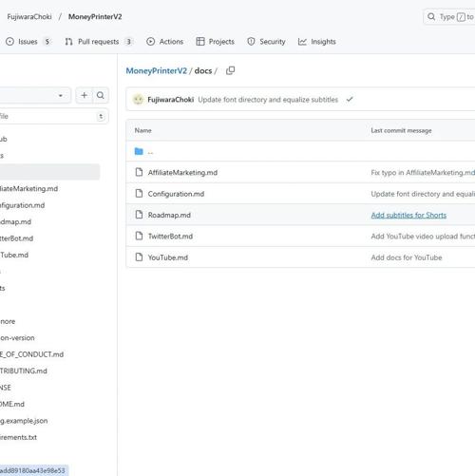Click the commit status checkmark icon
The width and height of the screenshot is (475, 476).
350,100
